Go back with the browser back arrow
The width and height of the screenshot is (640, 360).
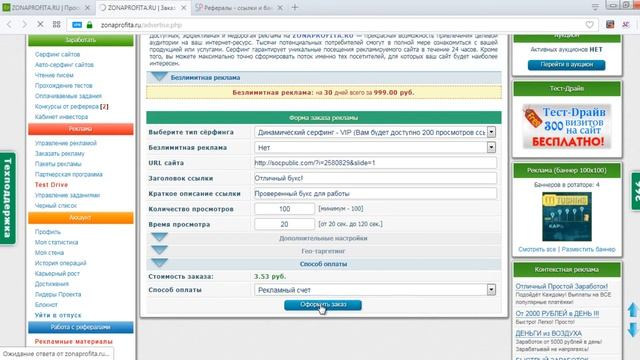[9, 24]
